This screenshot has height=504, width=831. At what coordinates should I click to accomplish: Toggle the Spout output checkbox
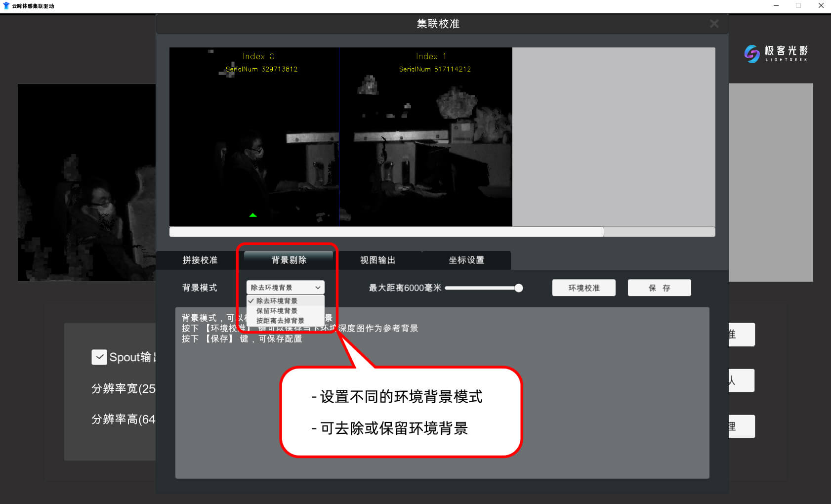coord(99,357)
